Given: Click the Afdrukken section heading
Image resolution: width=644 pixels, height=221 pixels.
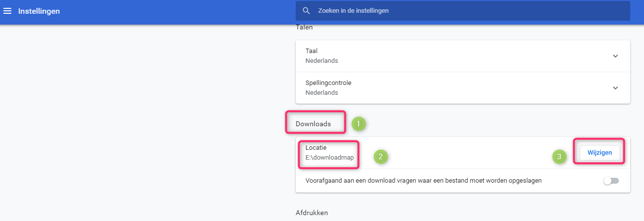Looking at the screenshot, I should click(x=311, y=213).
